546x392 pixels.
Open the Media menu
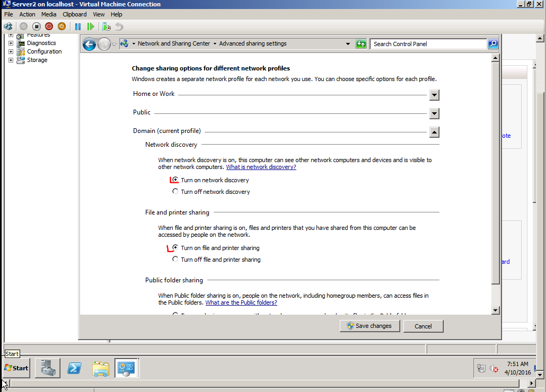(x=49, y=14)
